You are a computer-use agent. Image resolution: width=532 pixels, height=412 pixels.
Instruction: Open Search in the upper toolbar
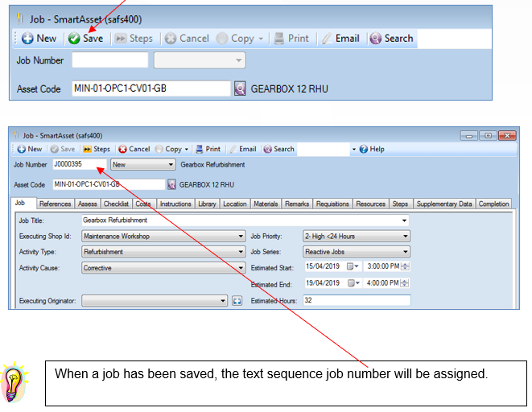(x=391, y=39)
